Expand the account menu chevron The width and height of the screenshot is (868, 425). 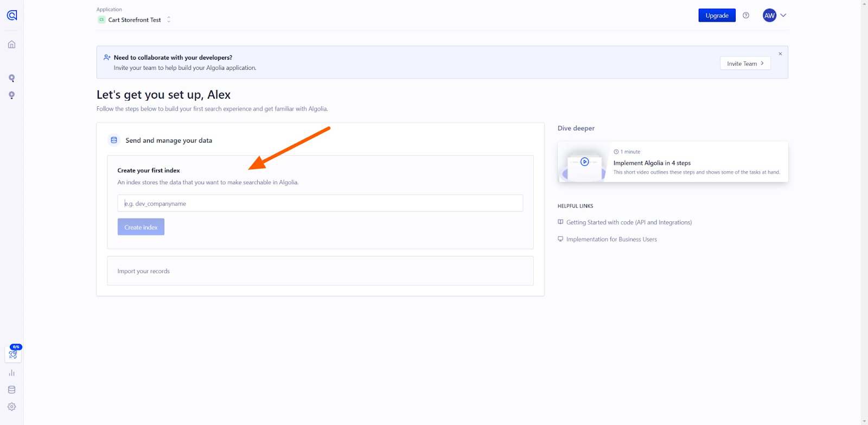pos(783,15)
